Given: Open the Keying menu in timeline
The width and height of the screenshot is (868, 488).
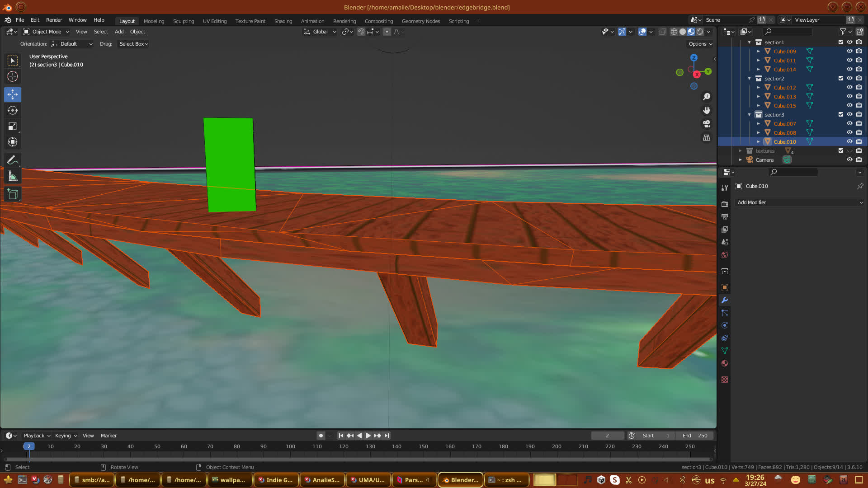Looking at the screenshot, I should tap(66, 436).
